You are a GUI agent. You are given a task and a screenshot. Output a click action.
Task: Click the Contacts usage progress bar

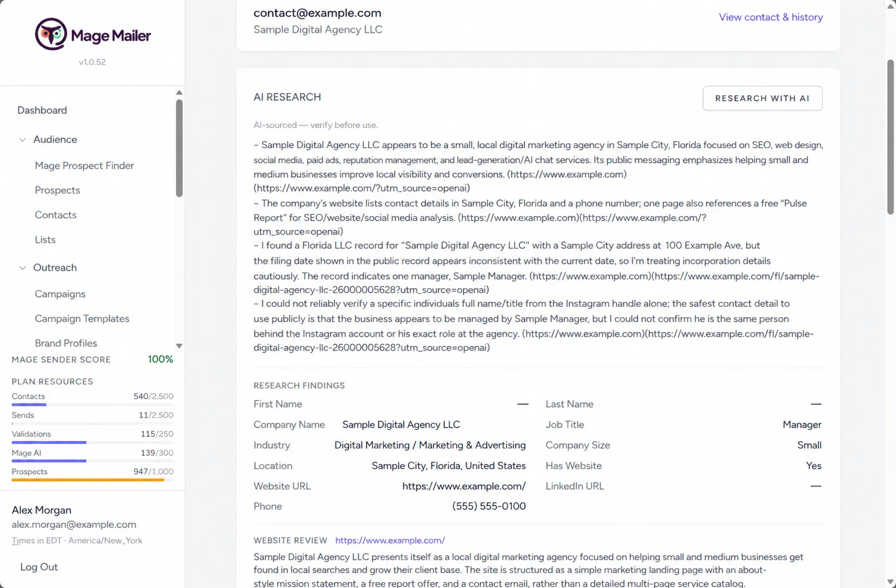(x=93, y=405)
